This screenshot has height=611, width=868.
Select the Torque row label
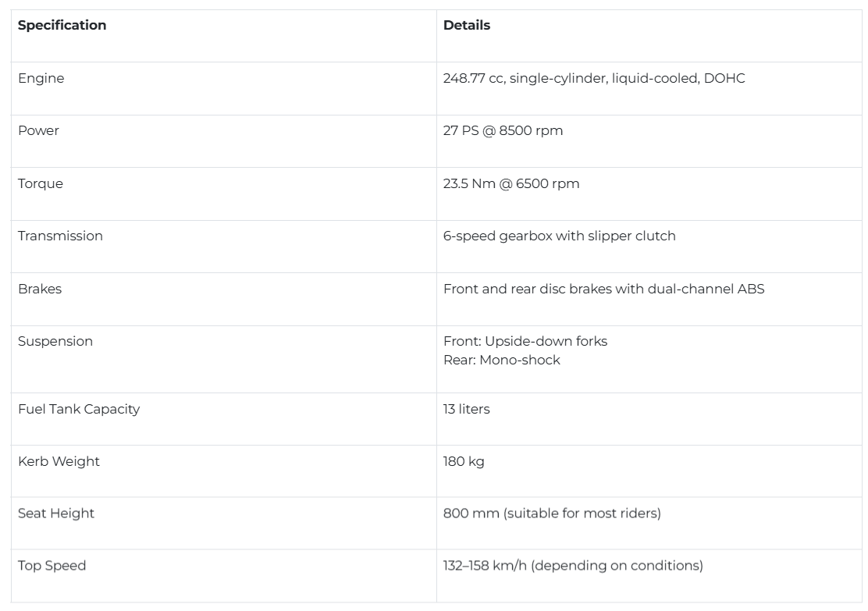[x=41, y=183]
